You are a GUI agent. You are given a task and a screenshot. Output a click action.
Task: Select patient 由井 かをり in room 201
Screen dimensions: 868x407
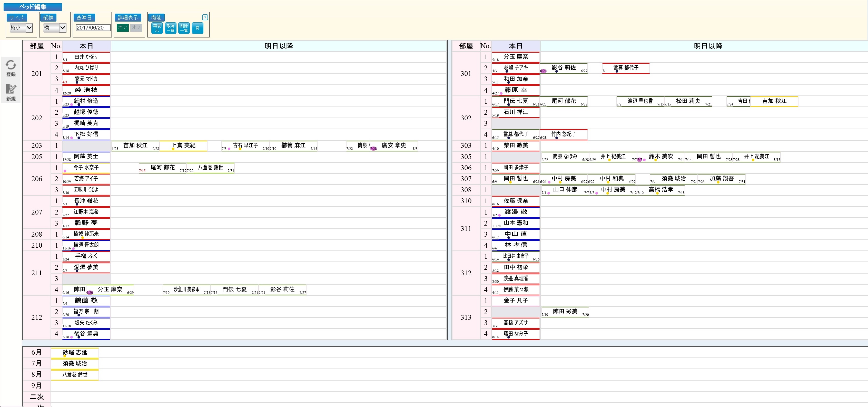pos(86,57)
